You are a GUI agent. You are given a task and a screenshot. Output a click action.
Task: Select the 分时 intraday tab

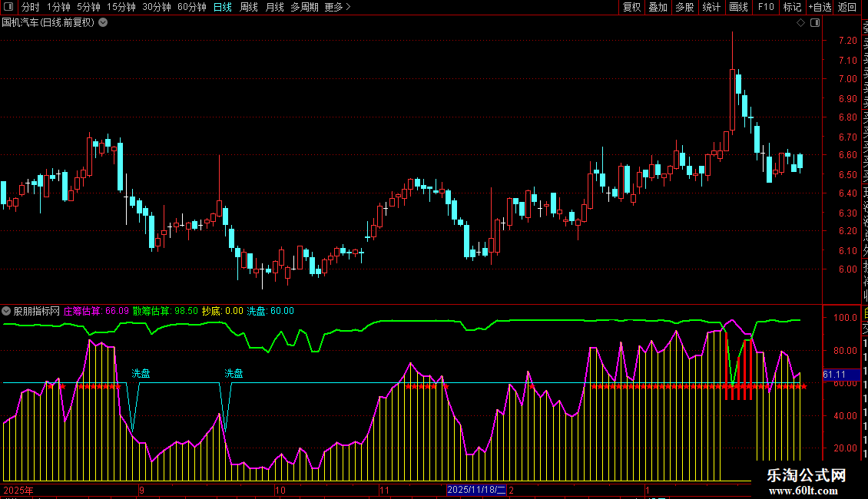pos(31,8)
